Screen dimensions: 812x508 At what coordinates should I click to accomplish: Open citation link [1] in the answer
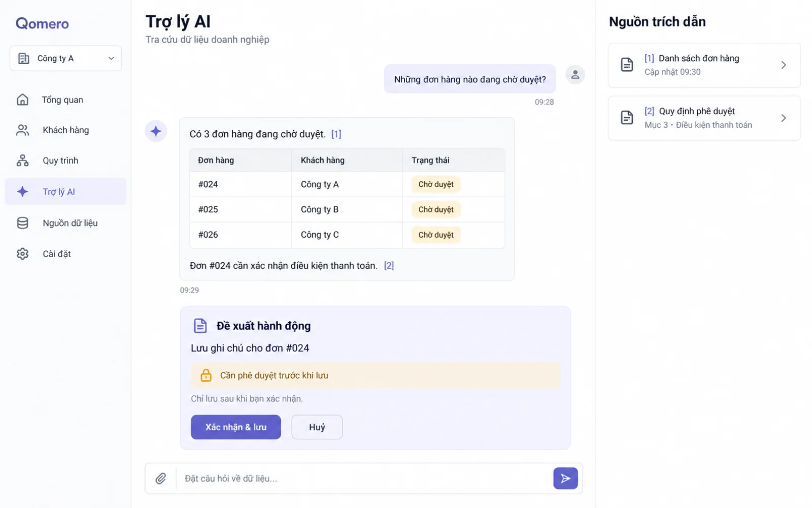pyautogui.click(x=336, y=134)
